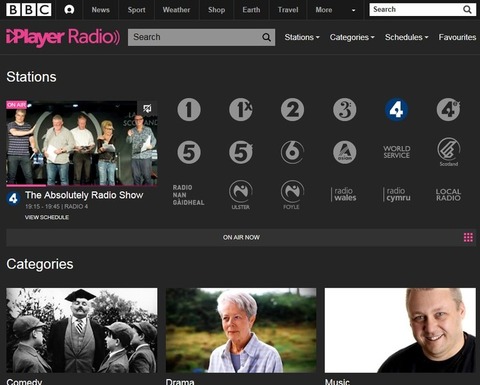Expand the Categories dropdown menu
The height and width of the screenshot is (385, 480).
click(352, 37)
